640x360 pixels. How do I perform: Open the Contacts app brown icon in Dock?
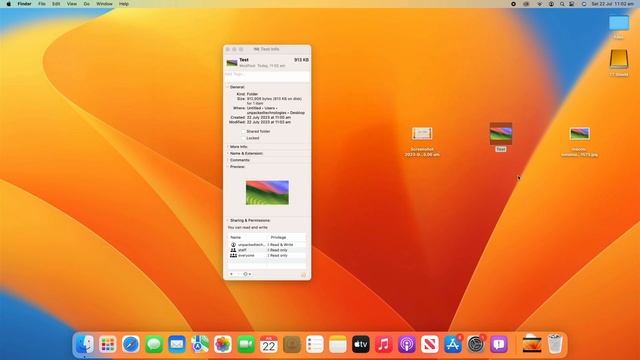coord(292,344)
